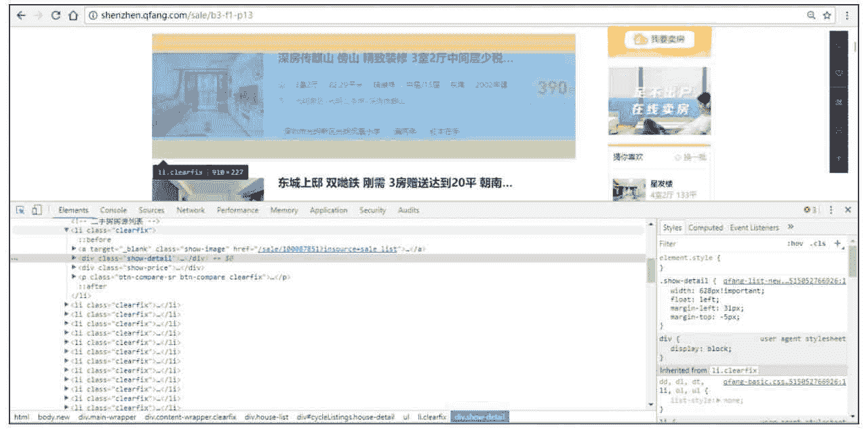Reload the page with the refresh icon
The width and height of the screenshot is (868, 429).
[56, 15]
